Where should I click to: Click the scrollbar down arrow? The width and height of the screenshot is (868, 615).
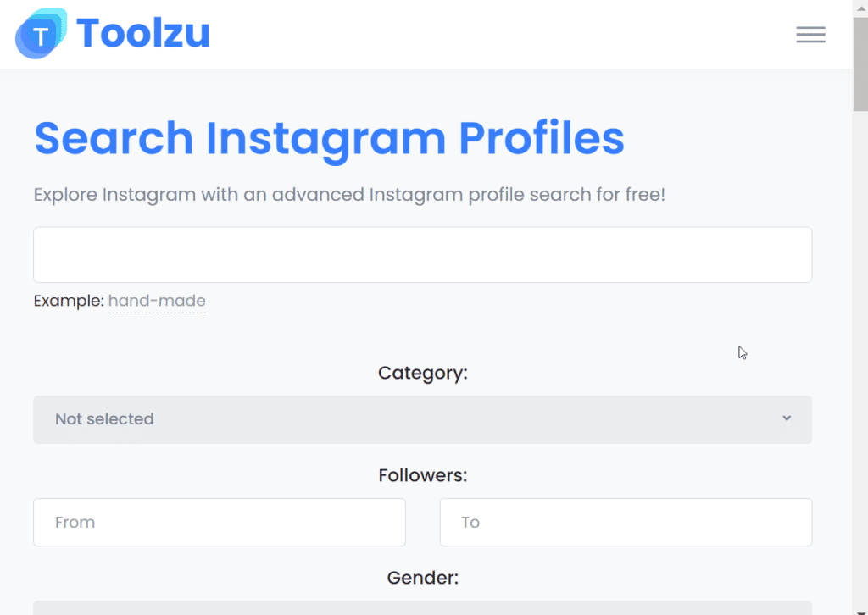(860, 608)
